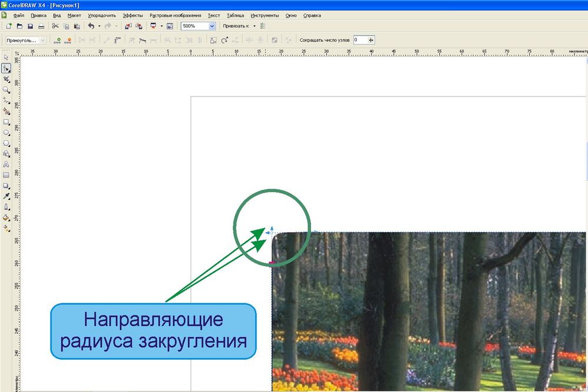Toggle elastic mode button
This screenshot has width=588, height=392.
pos(275,40)
